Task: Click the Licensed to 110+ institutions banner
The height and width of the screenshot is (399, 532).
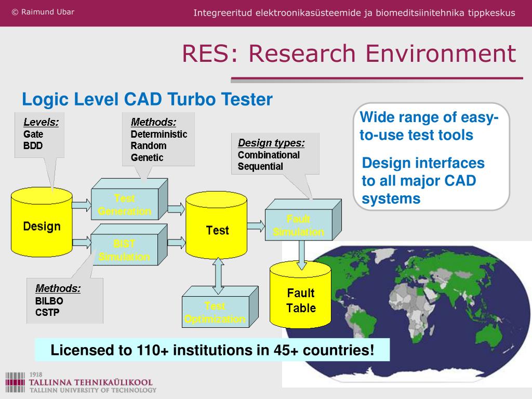Action: point(212,350)
